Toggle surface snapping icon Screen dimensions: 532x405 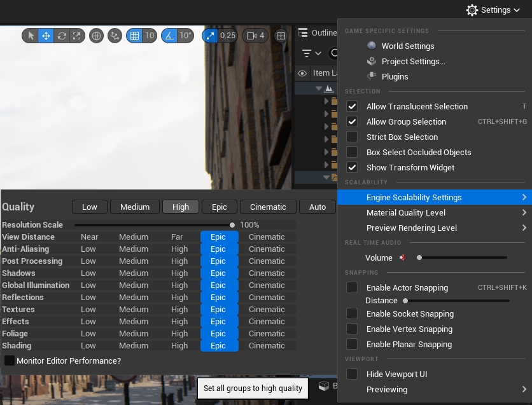tap(115, 36)
